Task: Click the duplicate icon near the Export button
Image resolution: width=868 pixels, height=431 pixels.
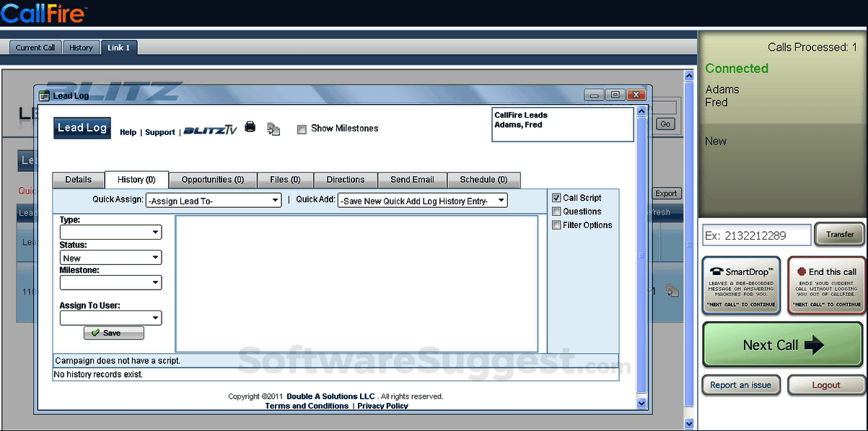Action: click(673, 289)
